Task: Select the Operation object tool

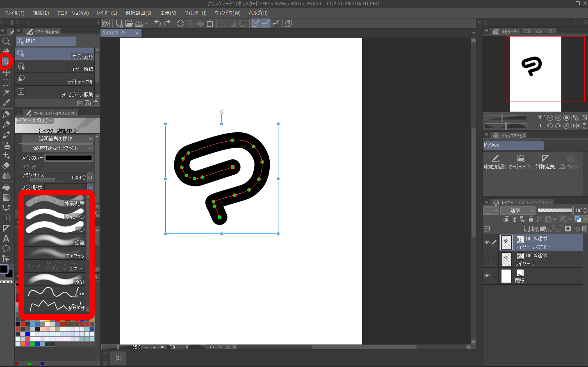Action: [6, 61]
